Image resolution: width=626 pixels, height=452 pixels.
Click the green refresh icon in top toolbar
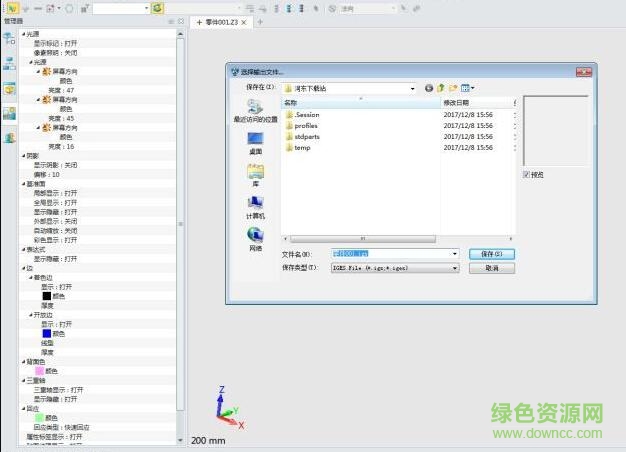coord(158,8)
